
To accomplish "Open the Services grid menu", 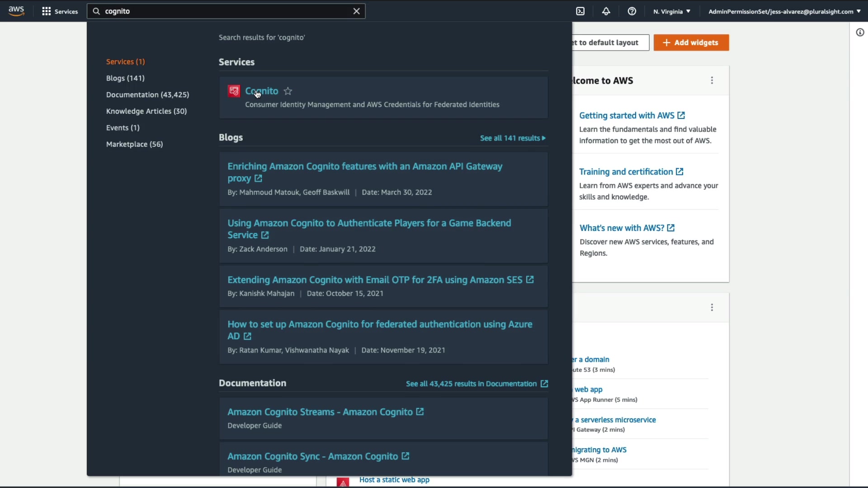I will coord(46,11).
